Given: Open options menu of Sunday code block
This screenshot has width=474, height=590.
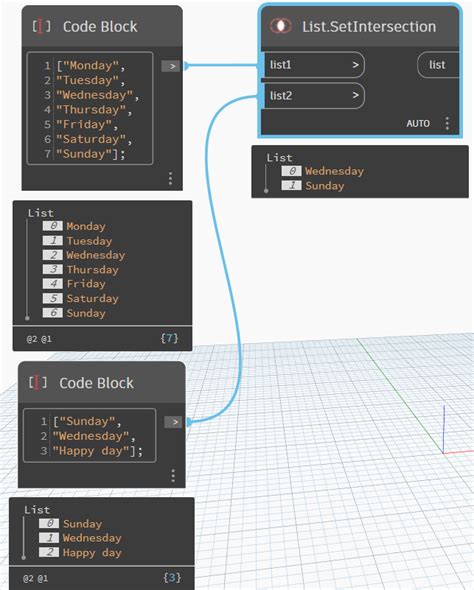Looking at the screenshot, I should pos(173,476).
